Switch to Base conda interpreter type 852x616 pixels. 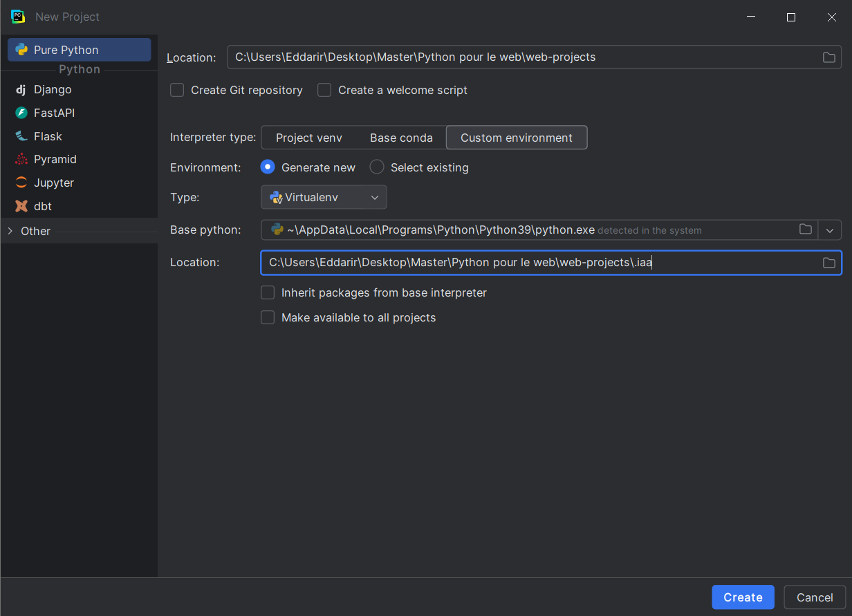[401, 138]
